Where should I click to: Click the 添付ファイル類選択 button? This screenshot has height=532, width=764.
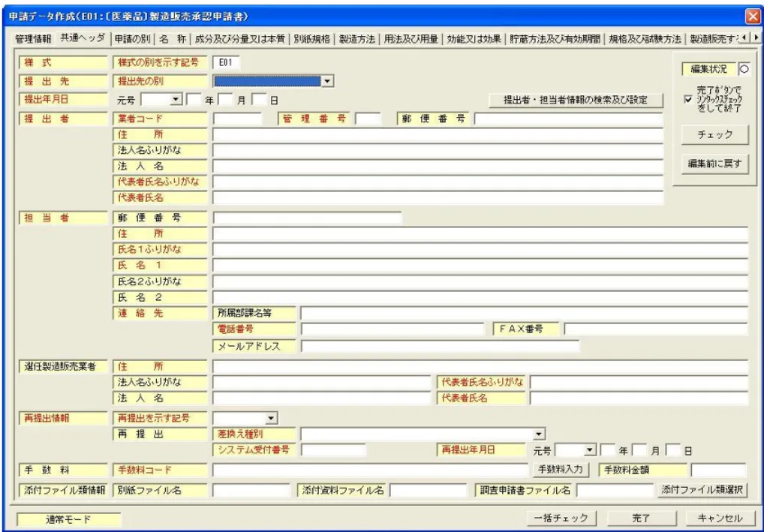[x=702, y=490]
